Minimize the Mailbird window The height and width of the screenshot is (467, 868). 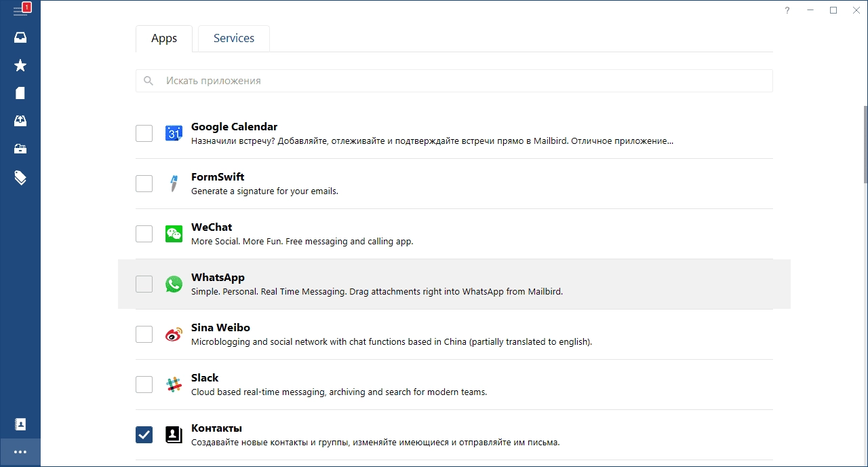coord(810,10)
